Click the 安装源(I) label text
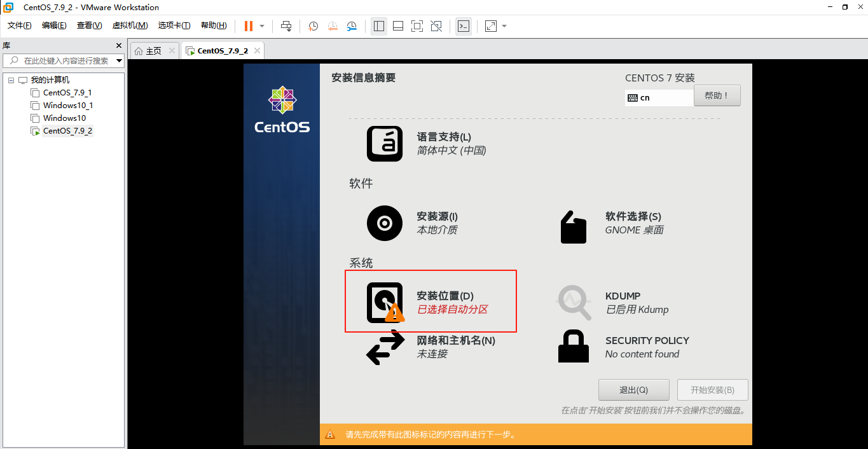Screen dimensions: 868x449 tap(437, 217)
